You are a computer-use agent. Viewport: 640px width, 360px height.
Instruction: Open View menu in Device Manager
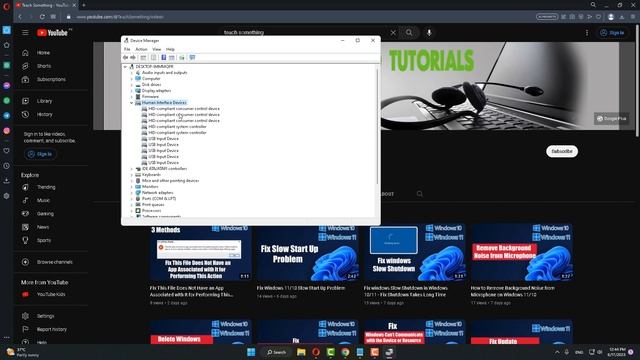pos(156,49)
